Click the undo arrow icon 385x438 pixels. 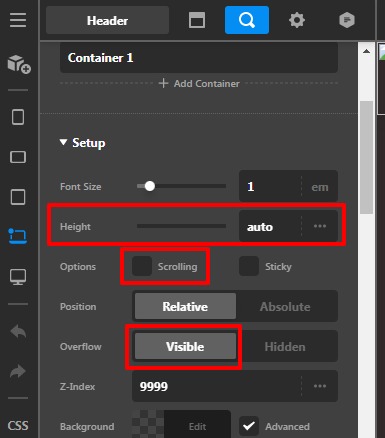[18, 332]
